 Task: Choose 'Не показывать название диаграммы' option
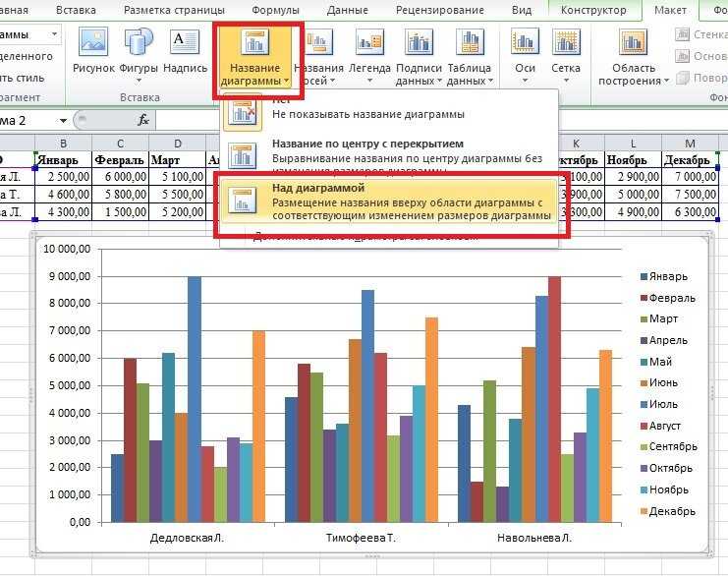point(389,110)
